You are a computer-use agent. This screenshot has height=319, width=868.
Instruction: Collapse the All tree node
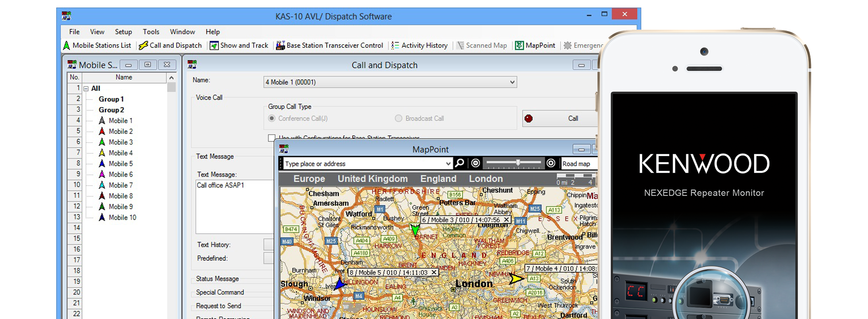tap(86, 89)
